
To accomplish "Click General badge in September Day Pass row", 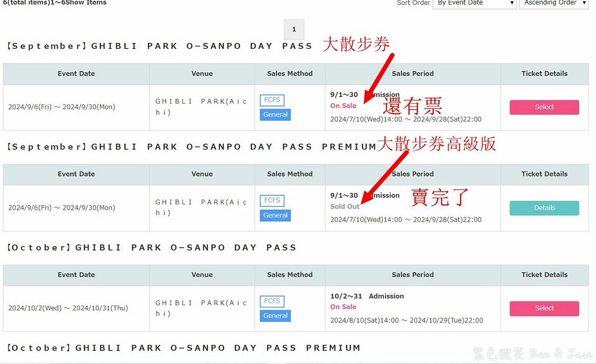I will tap(275, 114).
